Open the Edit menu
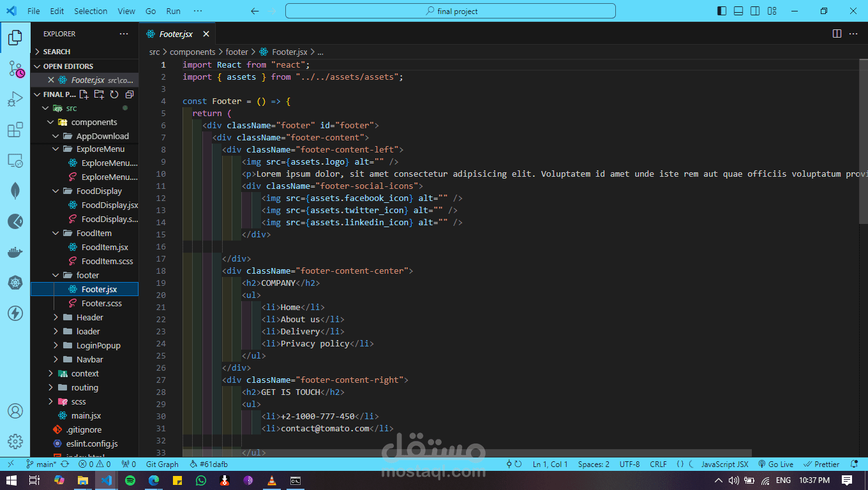Screen dimensions: 868x490 [57, 11]
